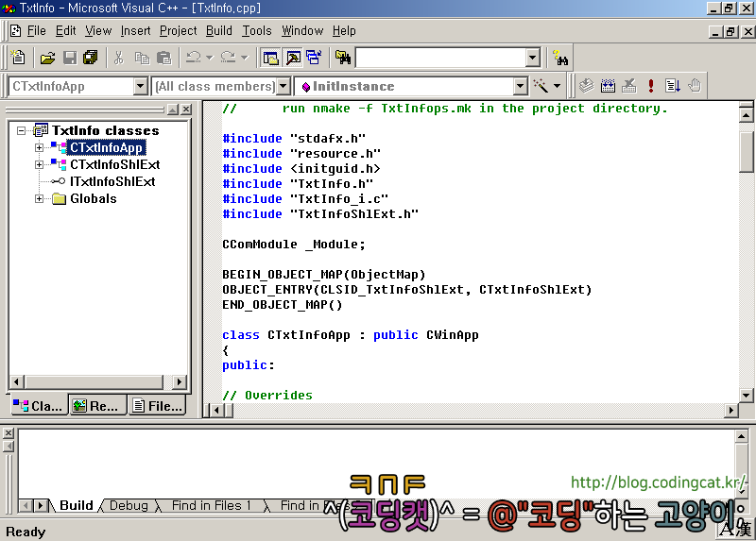Open redo history dropdown arrow
756x541 pixels.
pyautogui.click(x=245, y=58)
